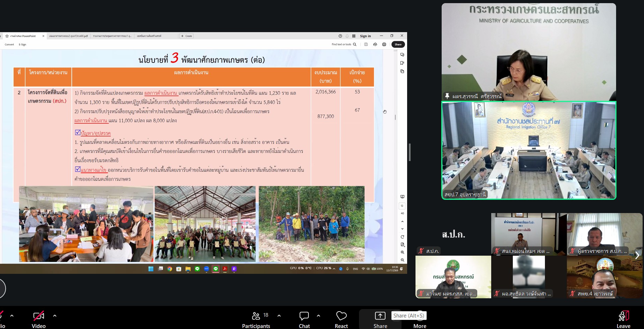This screenshot has height=329, width=644.
Task: Click the Find text or tools search icon
Action: 355,44
